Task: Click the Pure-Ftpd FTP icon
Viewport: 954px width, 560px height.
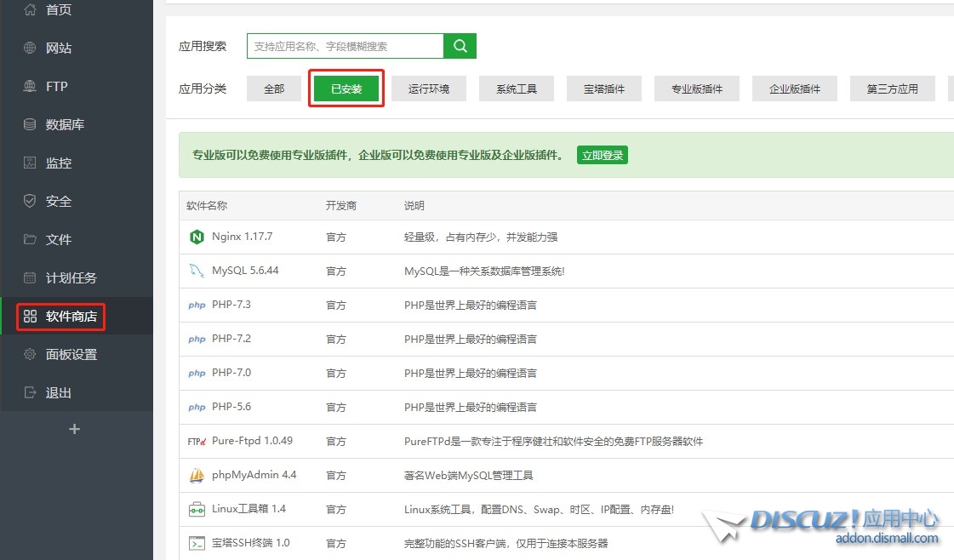Action: (197, 441)
